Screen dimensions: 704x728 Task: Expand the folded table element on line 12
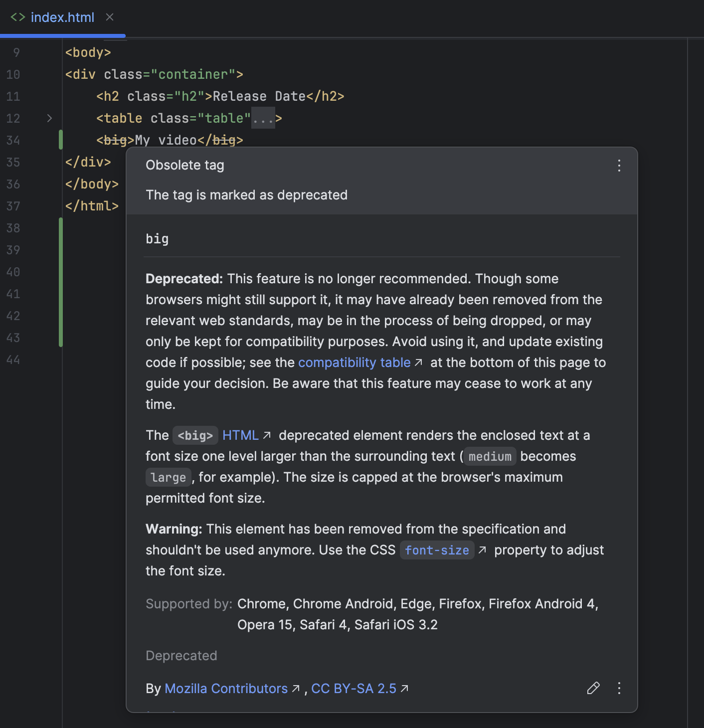click(x=49, y=118)
